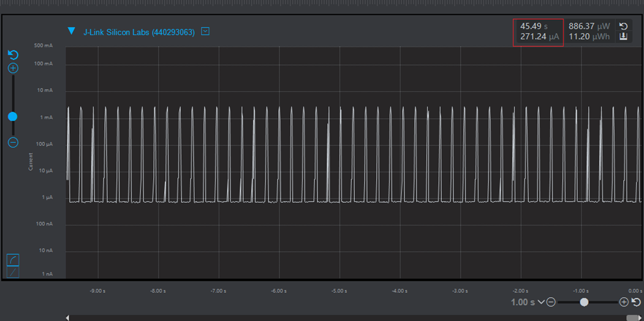Click the -4.00 s time axis label
Viewport: 644px width, 321px height.
[x=400, y=291]
